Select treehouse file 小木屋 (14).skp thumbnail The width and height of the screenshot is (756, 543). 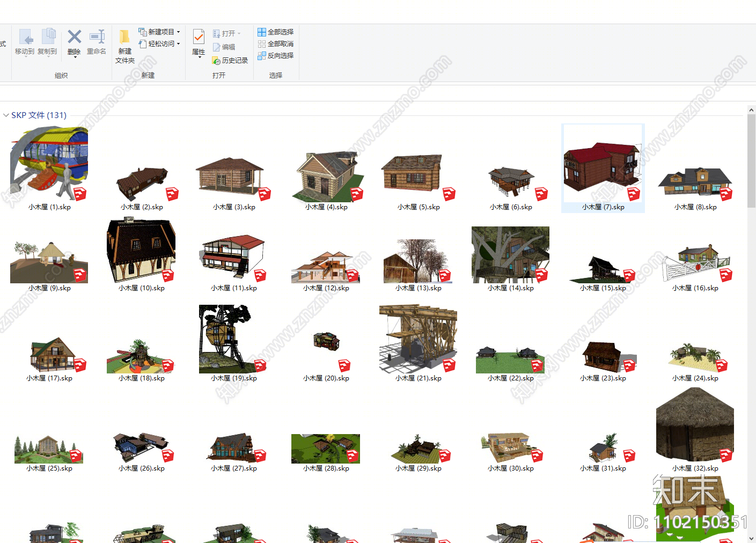tap(510, 254)
